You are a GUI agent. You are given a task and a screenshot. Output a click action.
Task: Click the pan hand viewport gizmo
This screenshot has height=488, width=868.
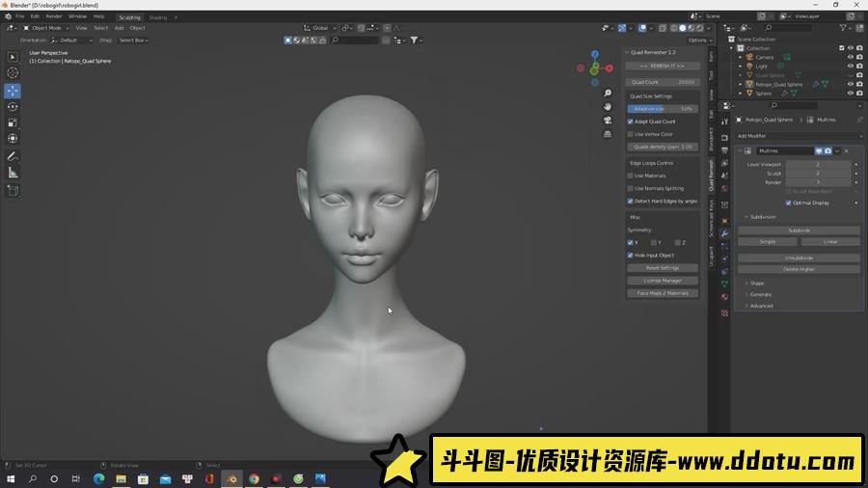click(x=608, y=106)
